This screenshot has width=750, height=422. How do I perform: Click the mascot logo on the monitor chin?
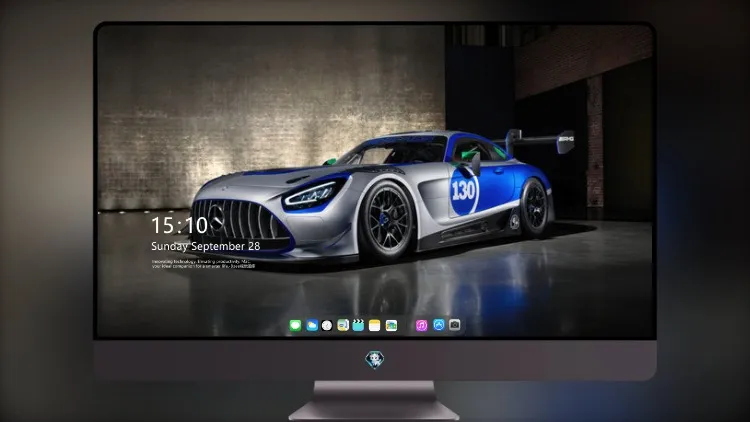point(375,360)
